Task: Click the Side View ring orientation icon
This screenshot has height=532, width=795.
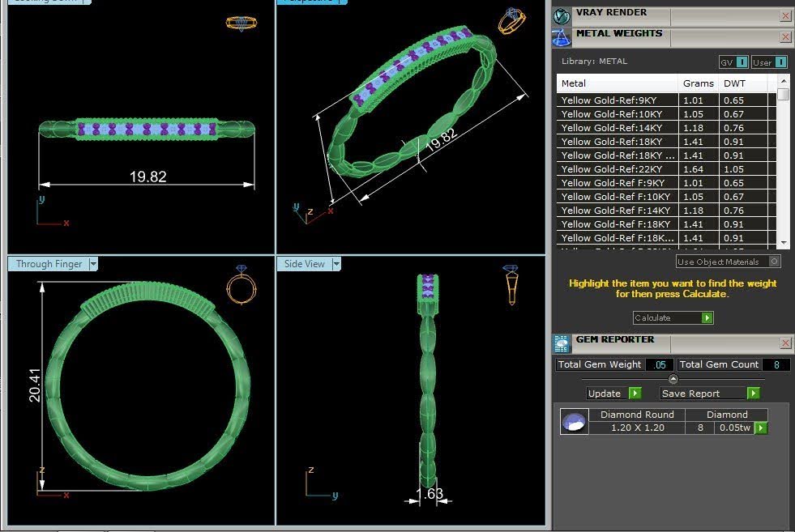Action: pyautogui.click(x=511, y=284)
